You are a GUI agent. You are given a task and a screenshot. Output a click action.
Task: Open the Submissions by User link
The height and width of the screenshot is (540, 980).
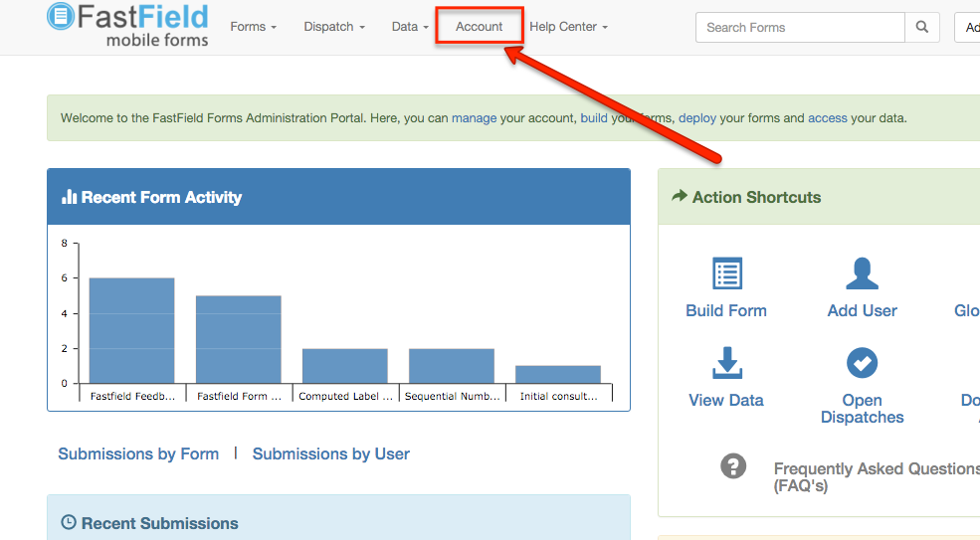pos(330,453)
